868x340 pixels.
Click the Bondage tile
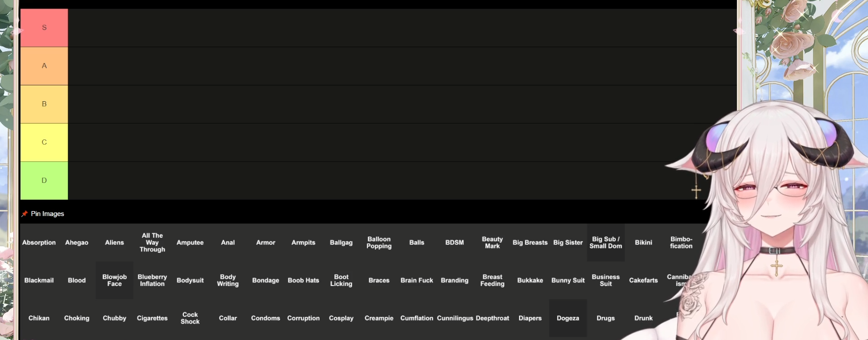(265, 280)
